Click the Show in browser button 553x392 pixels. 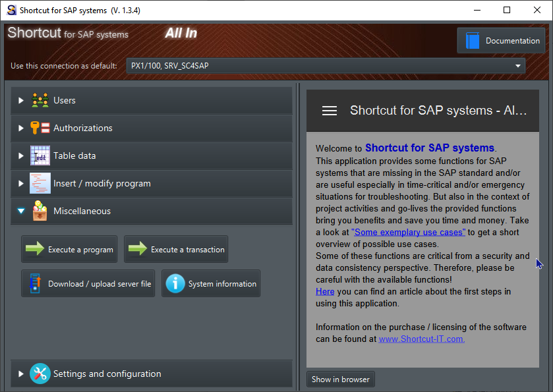(341, 379)
